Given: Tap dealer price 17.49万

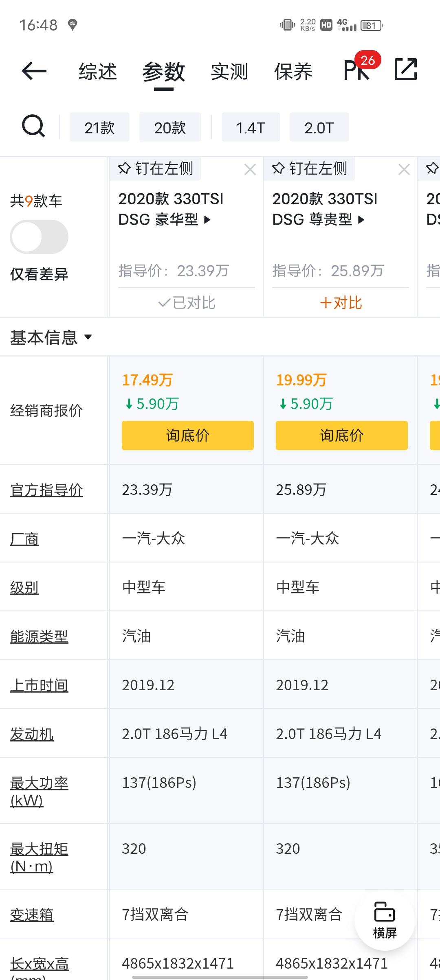Looking at the screenshot, I should (x=147, y=380).
